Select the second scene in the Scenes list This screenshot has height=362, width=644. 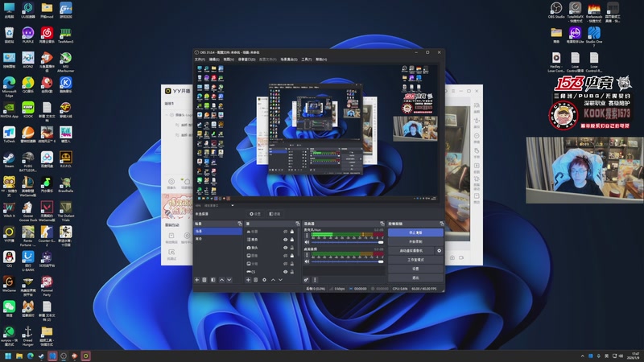click(x=217, y=239)
